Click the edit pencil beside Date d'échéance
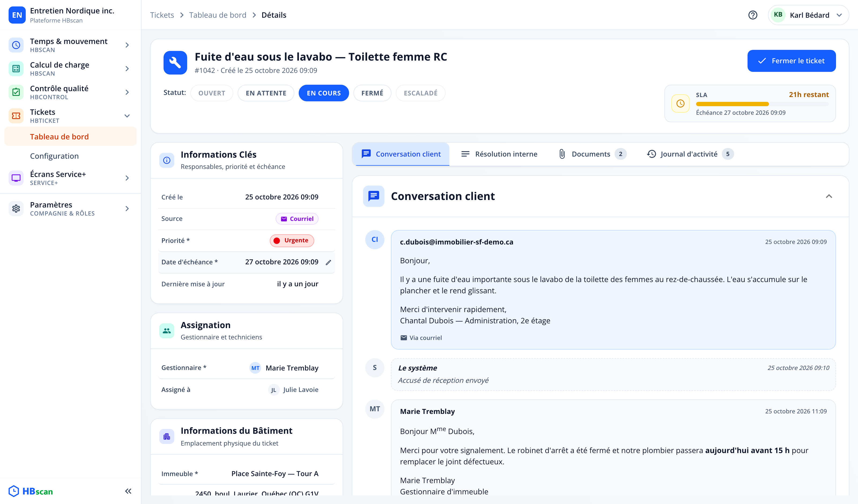858x504 pixels. coord(328,262)
